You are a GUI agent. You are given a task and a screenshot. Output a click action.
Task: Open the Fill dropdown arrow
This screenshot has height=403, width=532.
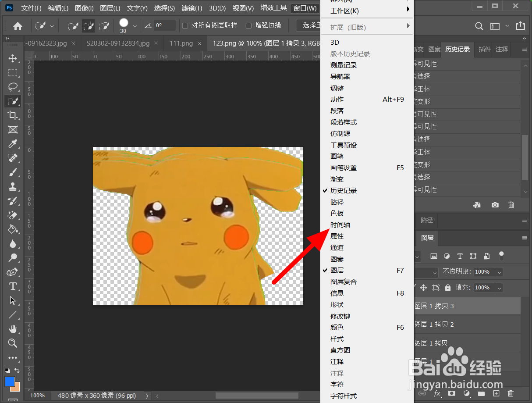tap(499, 288)
